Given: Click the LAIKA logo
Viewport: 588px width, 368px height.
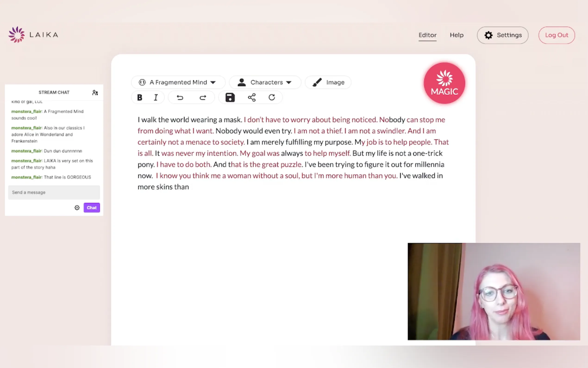Looking at the screenshot, I should [x=33, y=35].
